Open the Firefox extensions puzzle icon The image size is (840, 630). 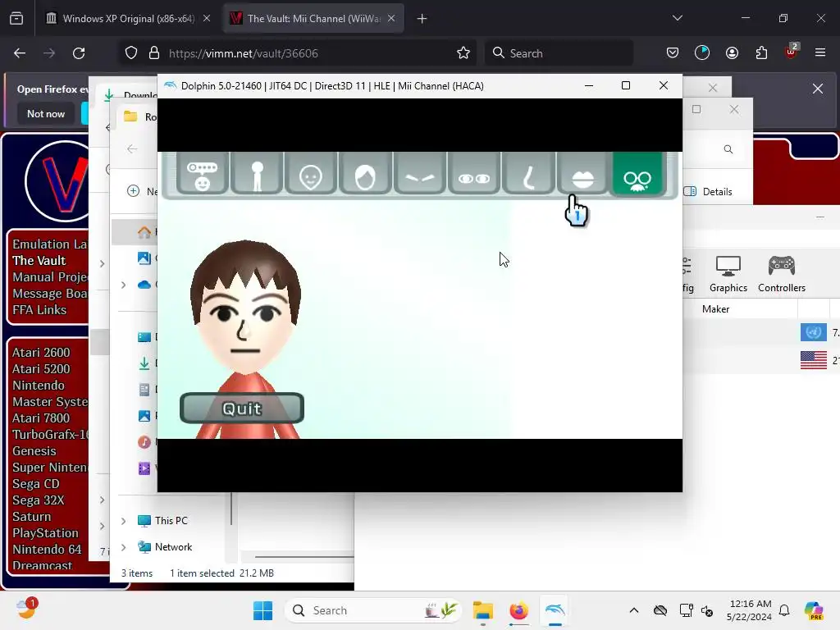(761, 52)
